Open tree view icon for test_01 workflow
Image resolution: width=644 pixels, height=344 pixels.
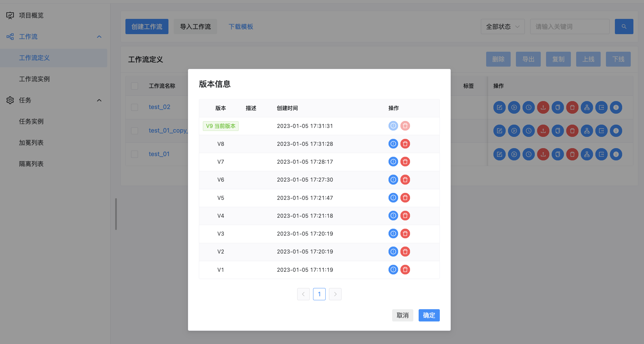click(x=587, y=154)
